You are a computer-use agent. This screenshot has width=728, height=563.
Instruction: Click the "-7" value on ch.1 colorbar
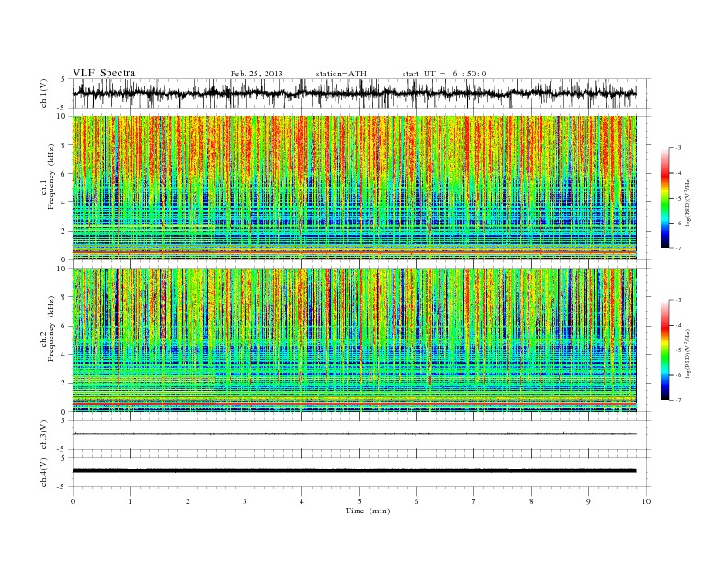point(677,248)
